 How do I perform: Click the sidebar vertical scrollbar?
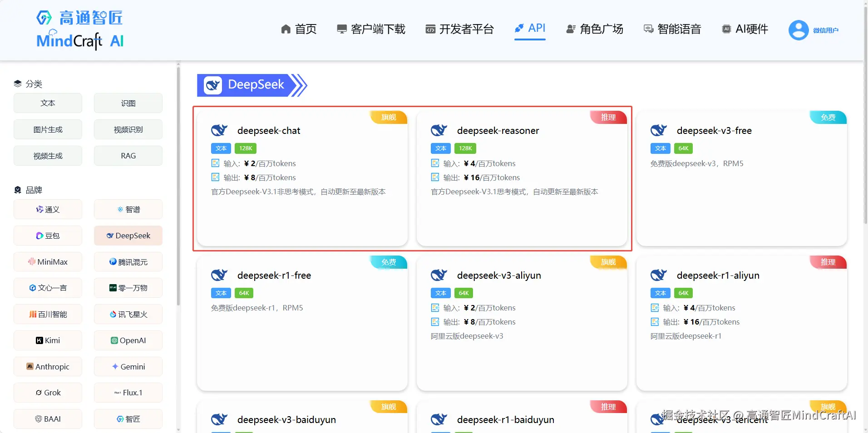[178, 186]
